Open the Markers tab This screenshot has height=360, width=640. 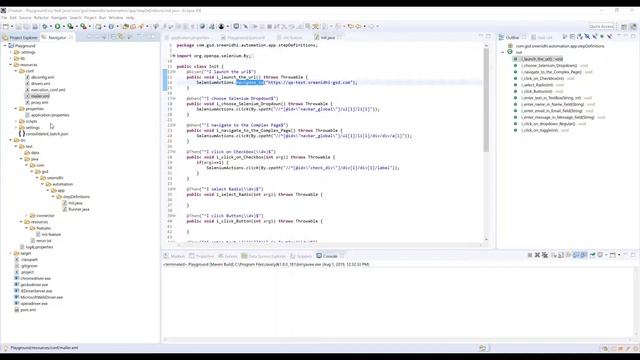tap(178, 256)
